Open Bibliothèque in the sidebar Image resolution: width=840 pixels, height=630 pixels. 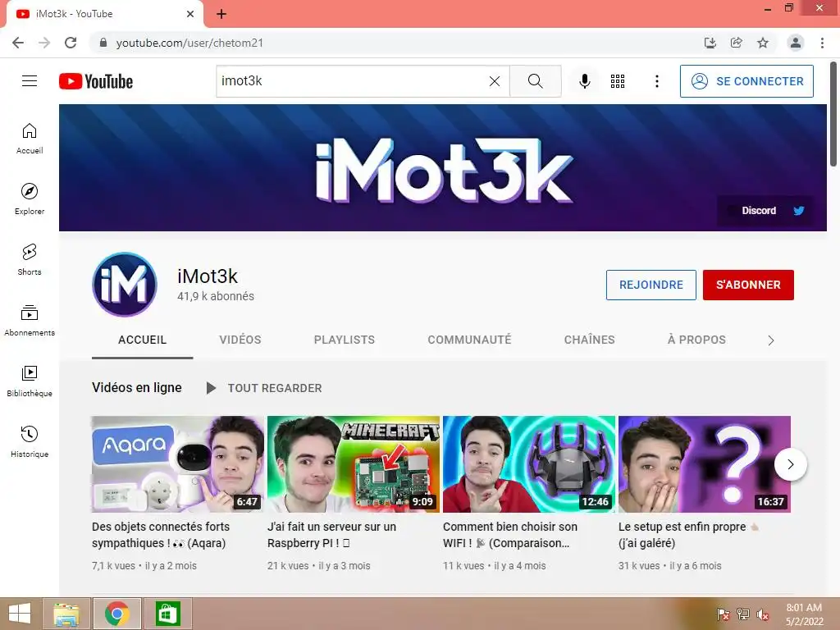30,381
